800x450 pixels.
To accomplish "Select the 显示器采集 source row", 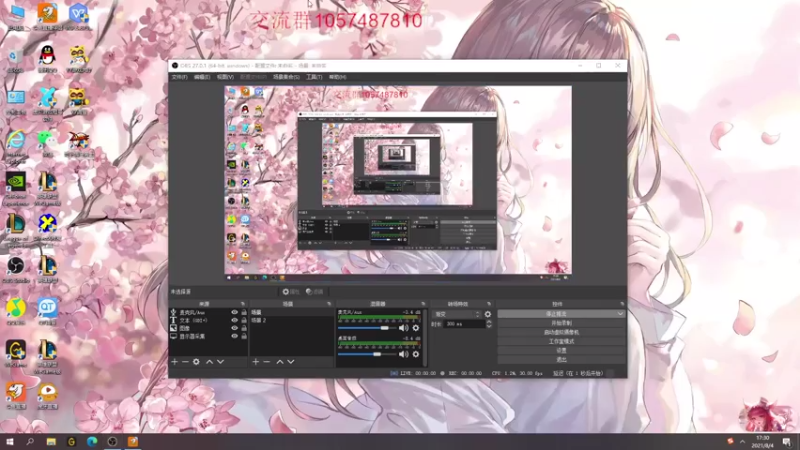I will coord(209,336).
